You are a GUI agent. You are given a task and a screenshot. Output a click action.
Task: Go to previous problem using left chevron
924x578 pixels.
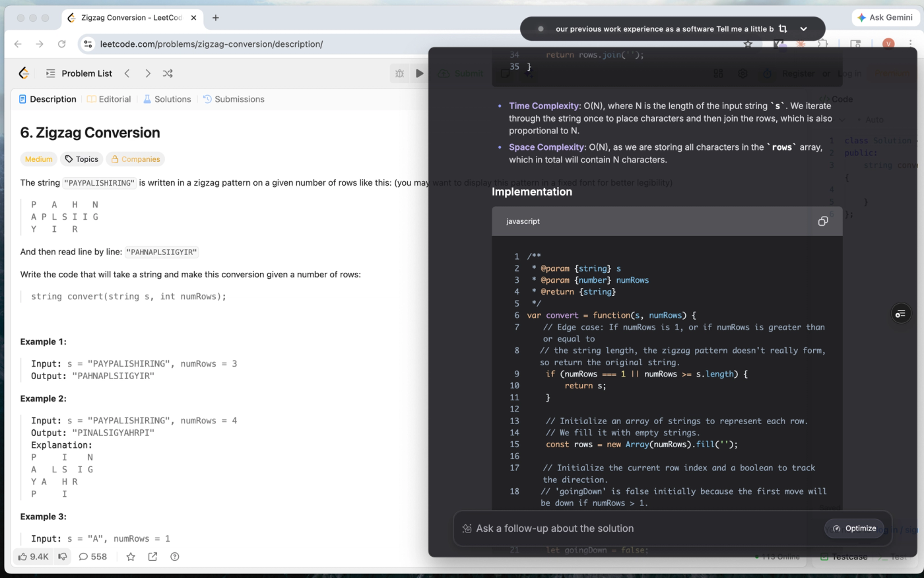(x=127, y=73)
